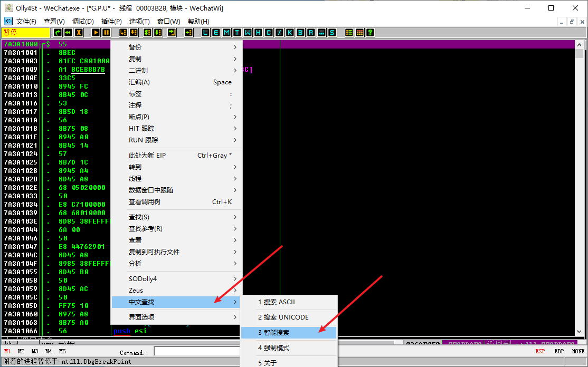Click the Step over toolbar icon
Screen dimensions: 588x367
click(134, 33)
